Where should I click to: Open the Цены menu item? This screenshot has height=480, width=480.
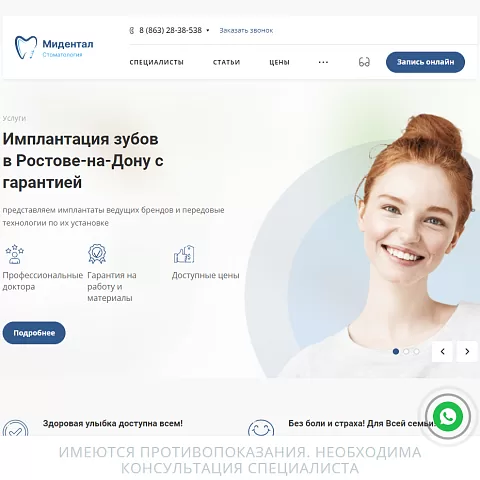coord(279,62)
